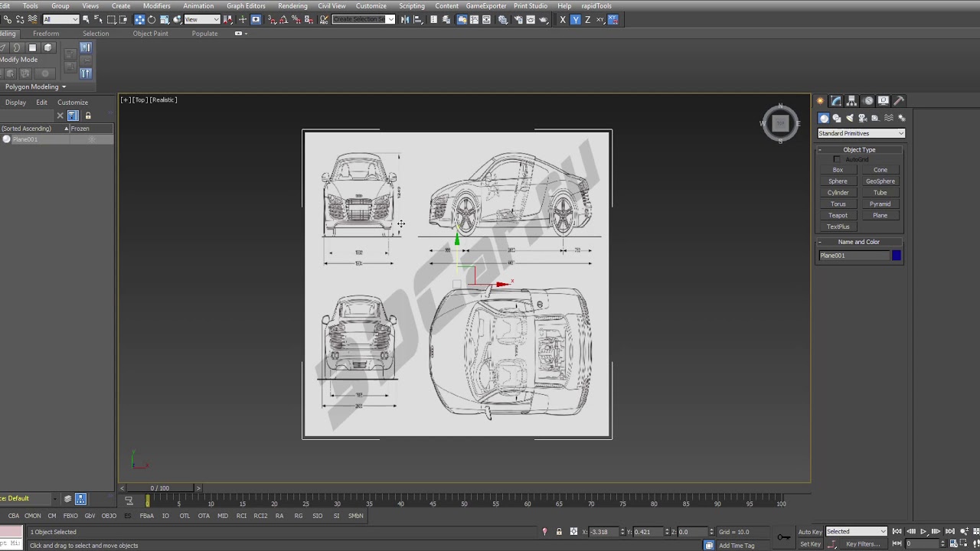Open the View reference coordinate dropdown
This screenshot has height=551, width=980.
(202, 19)
